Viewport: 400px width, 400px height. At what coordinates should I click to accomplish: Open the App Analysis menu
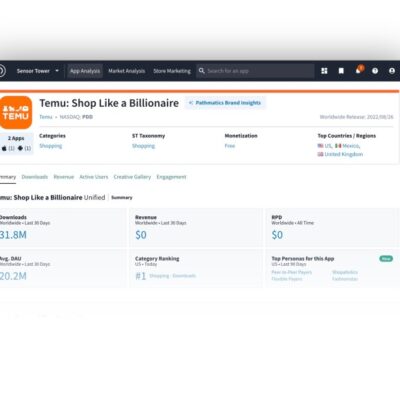click(85, 71)
